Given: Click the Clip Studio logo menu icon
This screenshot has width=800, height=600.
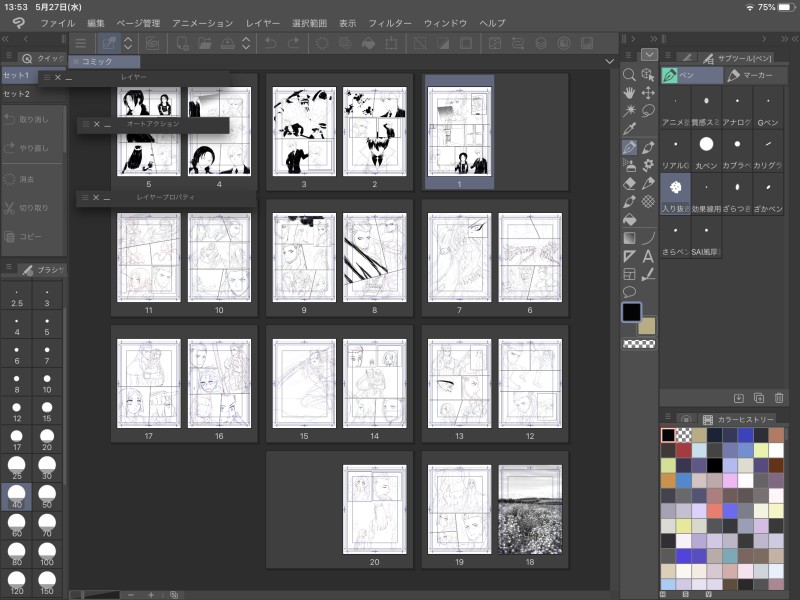Looking at the screenshot, I should (x=19, y=23).
